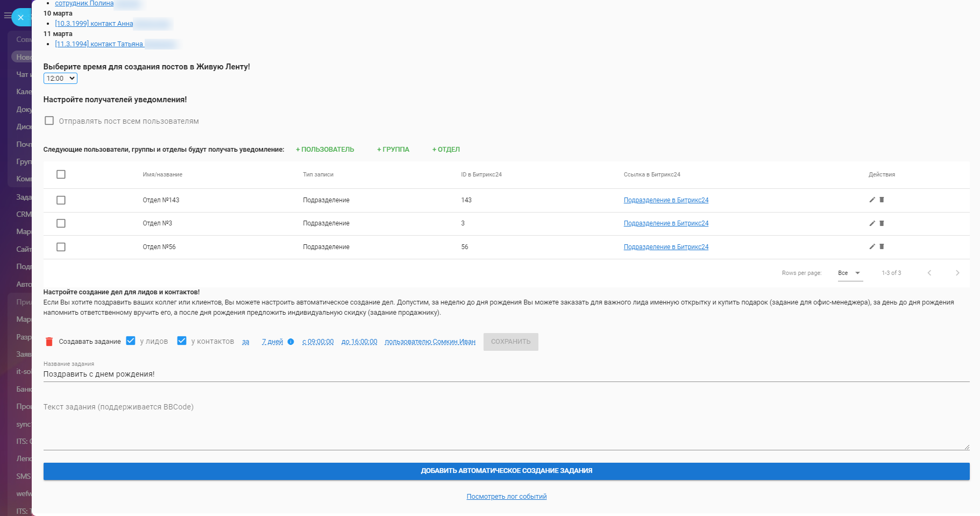The image size is (980, 516).
Task: Click + ПОЛЬЗОВАТЕЛЬ to add a user
Action: click(x=325, y=150)
